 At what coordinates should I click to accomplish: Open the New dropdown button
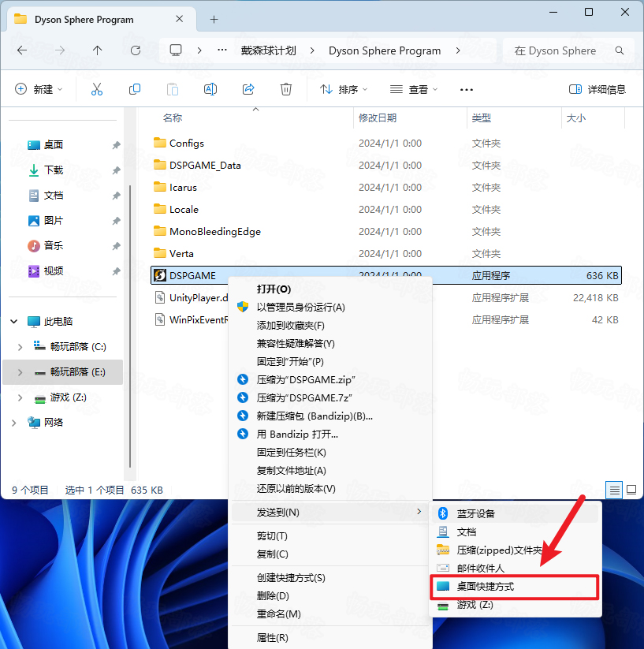click(39, 89)
